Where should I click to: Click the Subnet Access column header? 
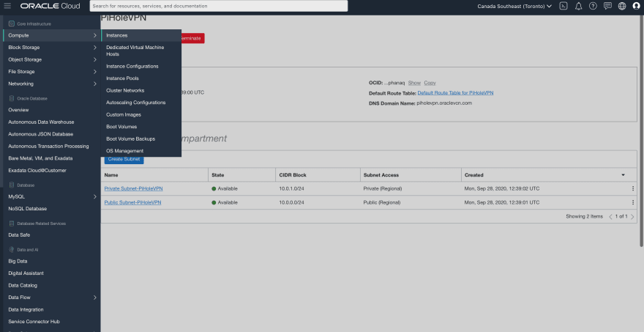click(x=381, y=175)
